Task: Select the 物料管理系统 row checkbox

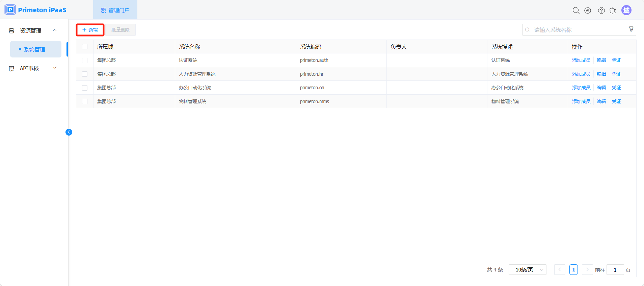Action: pyautogui.click(x=85, y=101)
